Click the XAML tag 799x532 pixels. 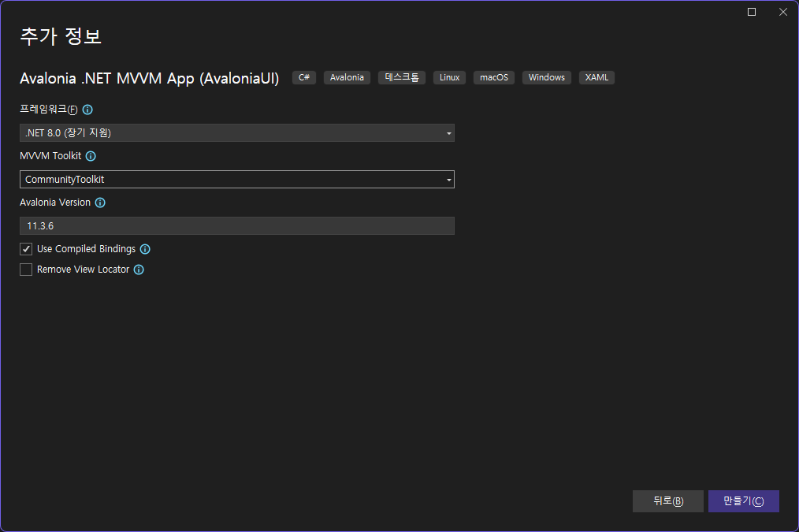click(596, 77)
